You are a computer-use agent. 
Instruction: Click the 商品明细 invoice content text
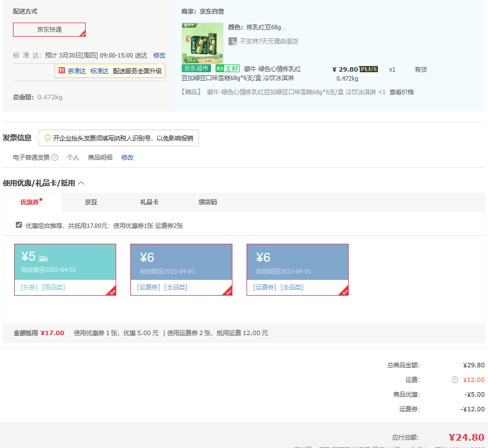pos(100,157)
